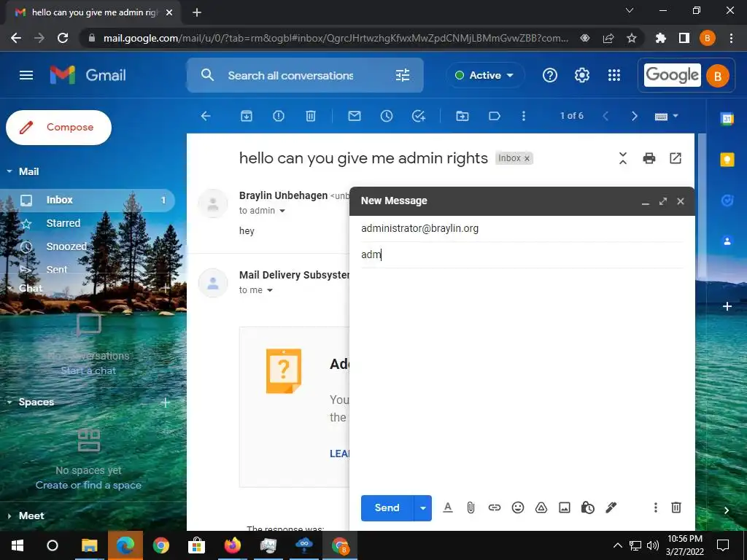Open more send options arrow
Image resolution: width=747 pixels, height=560 pixels.
(423, 507)
